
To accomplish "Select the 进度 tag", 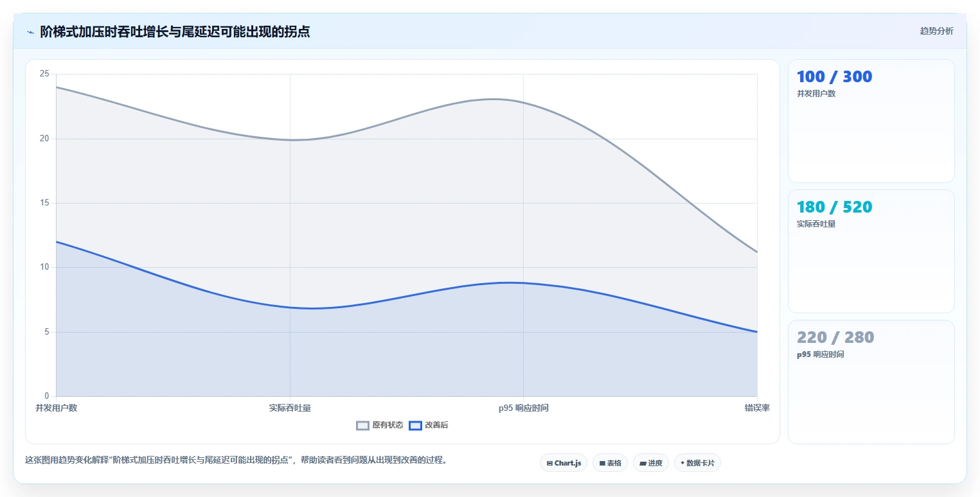I will pyautogui.click(x=651, y=463).
